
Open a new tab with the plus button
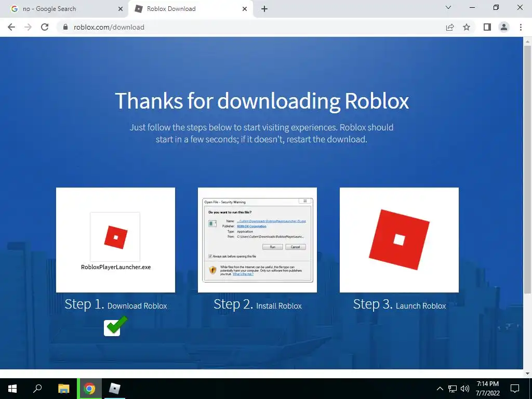point(264,9)
